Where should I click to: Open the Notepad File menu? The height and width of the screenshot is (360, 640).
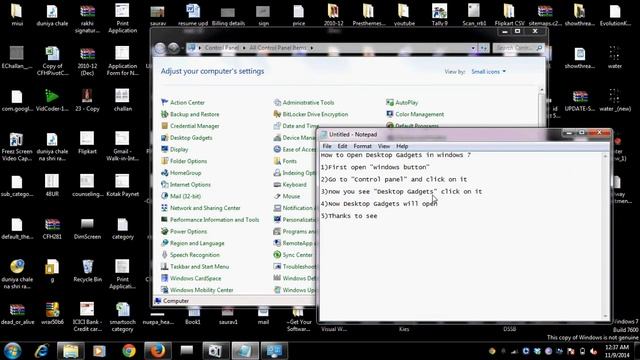click(x=327, y=146)
